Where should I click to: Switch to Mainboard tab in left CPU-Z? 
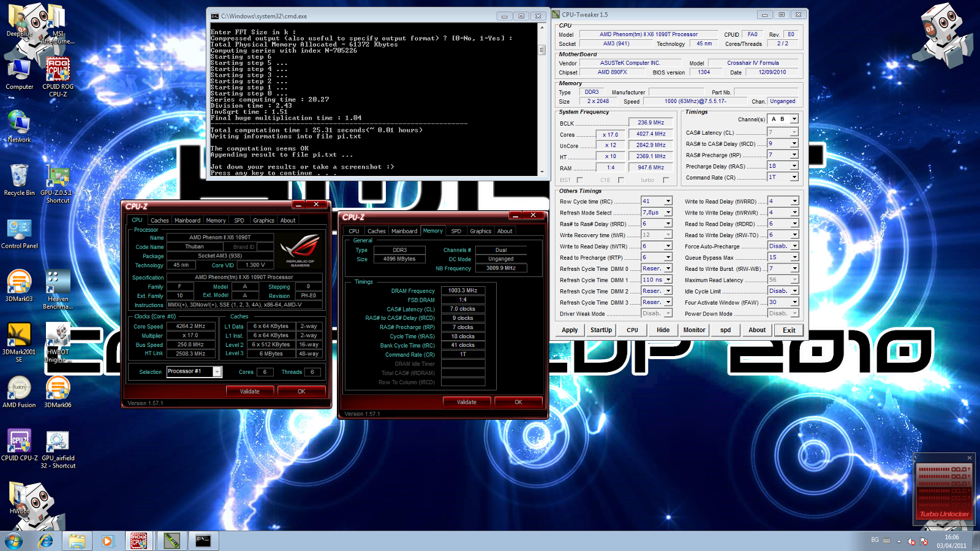click(187, 220)
